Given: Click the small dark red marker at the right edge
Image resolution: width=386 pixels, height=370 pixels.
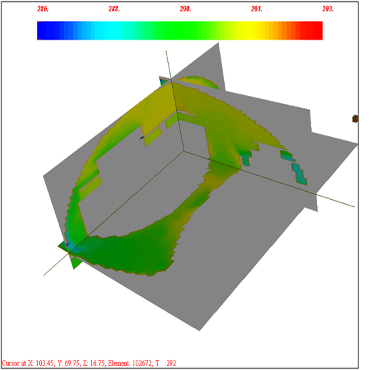Looking at the screenshot, I should pyautogui.click(x=355, y=118).
